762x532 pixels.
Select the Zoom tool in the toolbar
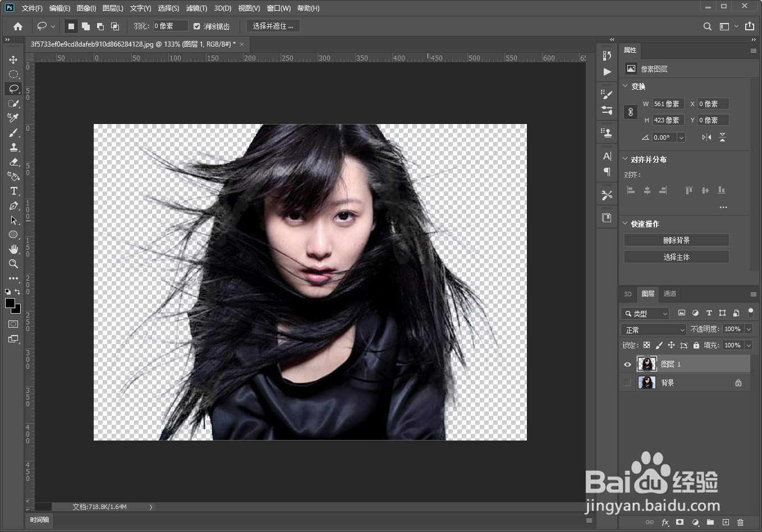click(13, 264)
